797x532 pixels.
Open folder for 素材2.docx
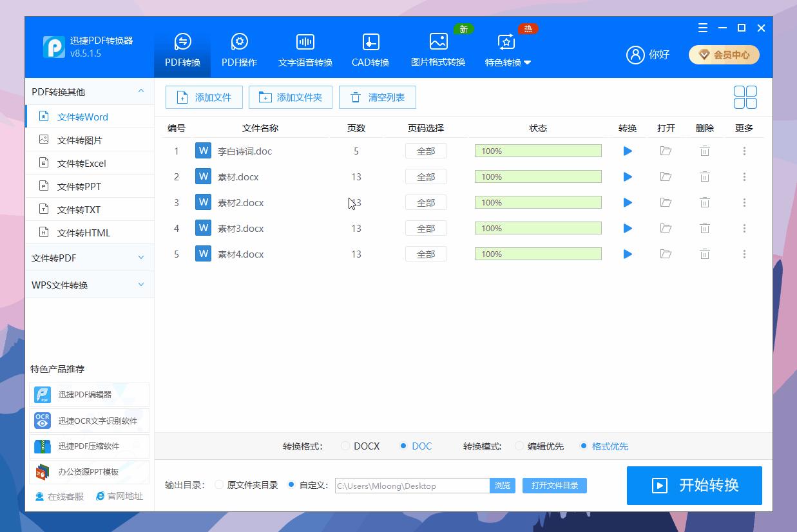click(666, 202)
